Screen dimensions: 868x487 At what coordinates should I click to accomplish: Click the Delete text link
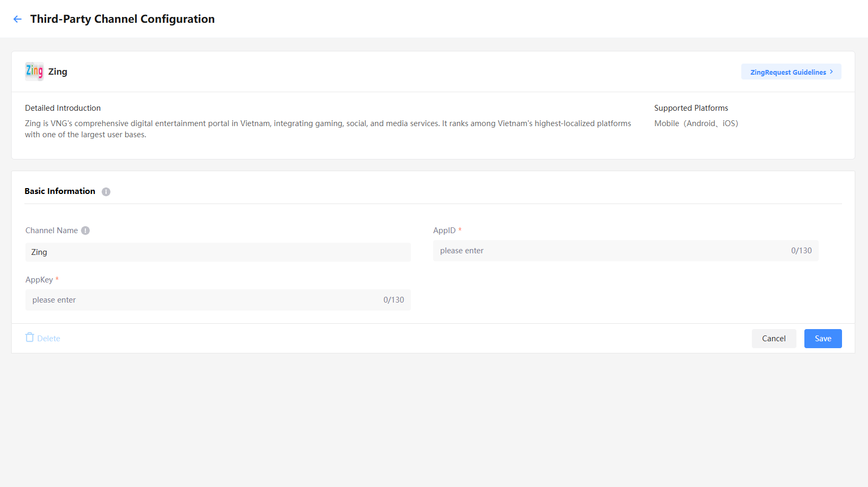pos(49,339)
